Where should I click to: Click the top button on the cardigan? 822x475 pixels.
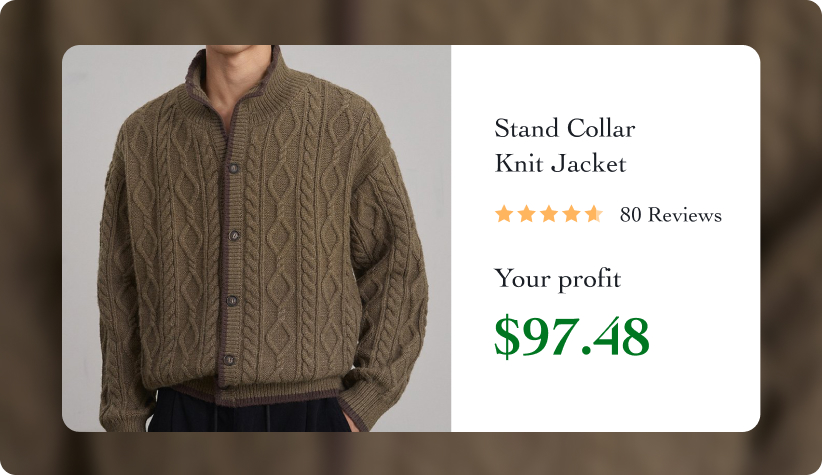(233, 168)
